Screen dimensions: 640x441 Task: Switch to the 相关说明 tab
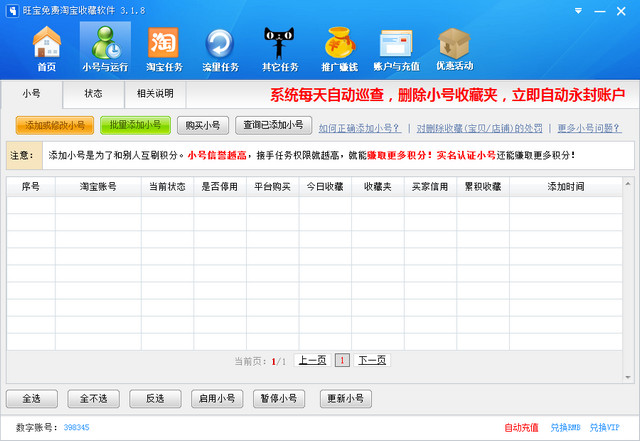[155, 93]
